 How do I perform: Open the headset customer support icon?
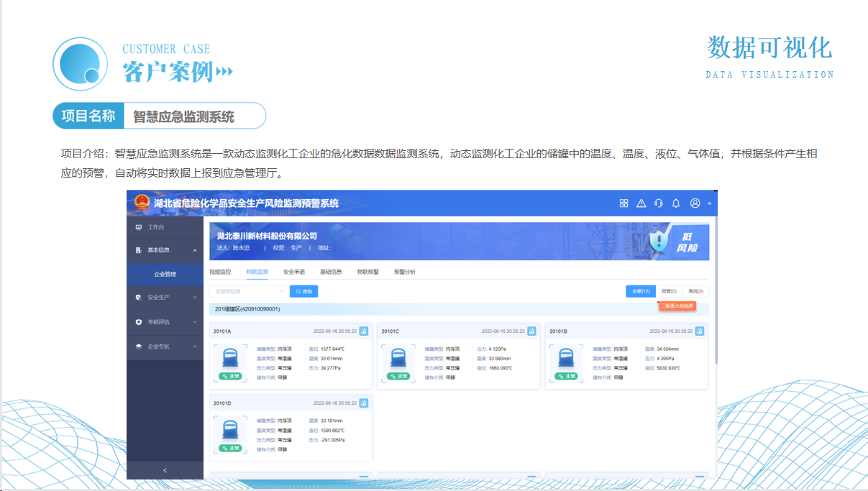tap(658, 203)
